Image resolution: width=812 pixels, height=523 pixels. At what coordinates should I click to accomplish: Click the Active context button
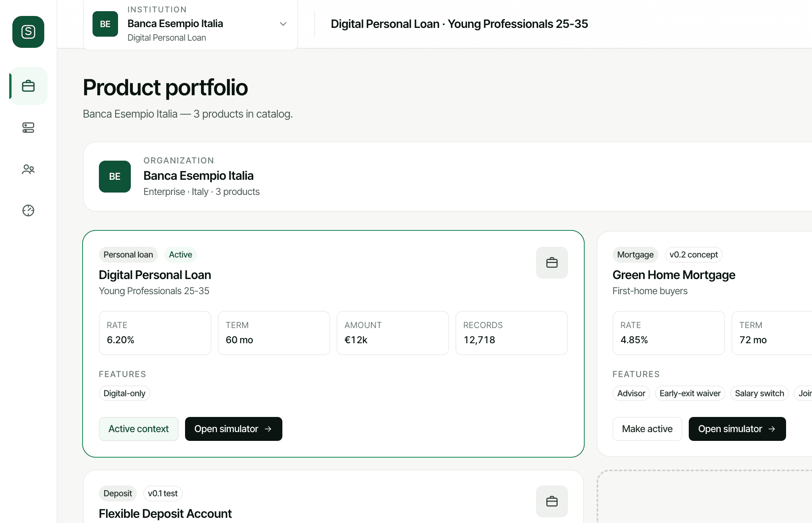click(x=139, y=429)
